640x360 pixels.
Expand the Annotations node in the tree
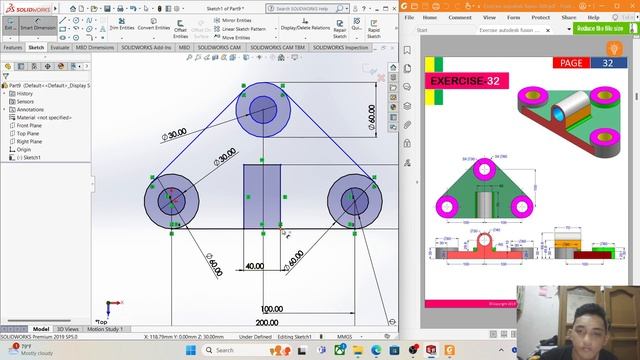click(x=4, y=109)
